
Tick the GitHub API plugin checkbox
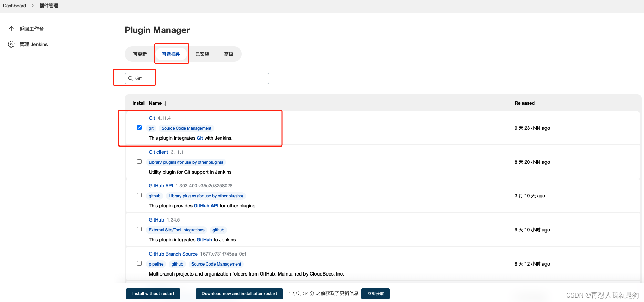coord(139,195)
